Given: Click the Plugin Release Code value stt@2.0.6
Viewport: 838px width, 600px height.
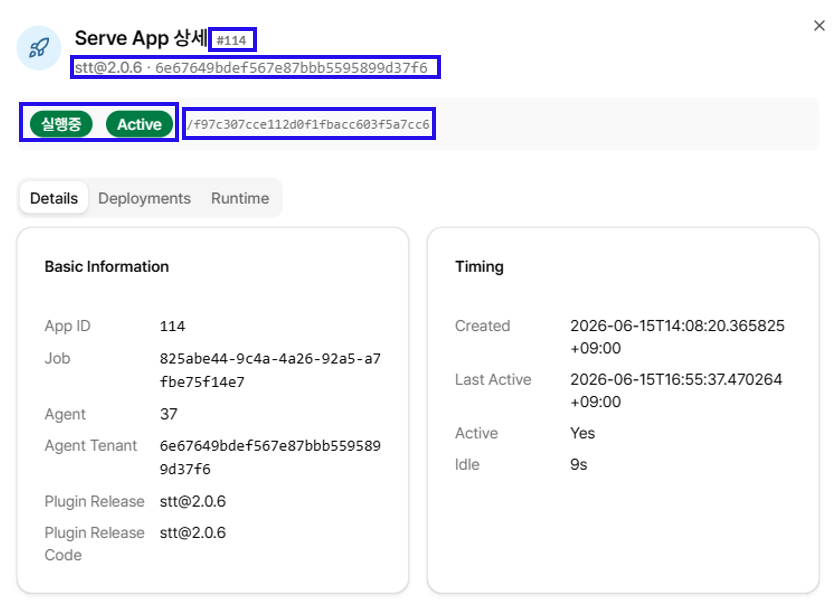Looking at the screenshot, I should click(x=192, y=533).
